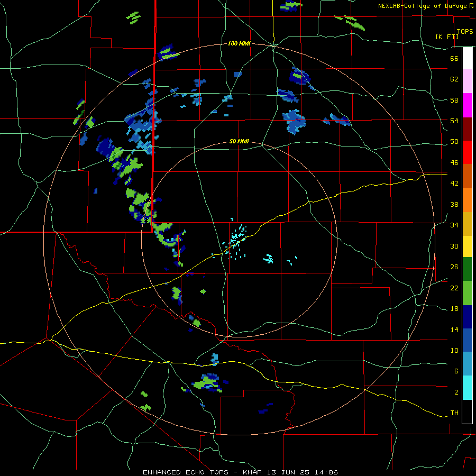The height and width of the screenshot is (476, 476).
Task: Click the dark red legend swatch
Action: click(467, 129)
